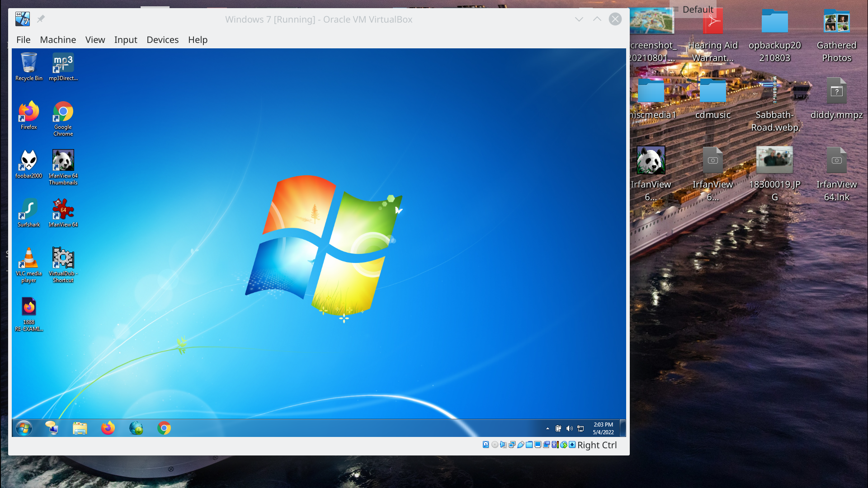Click the network adapters indicator in the VirtualBox status bar

click(x=512, y=445)
